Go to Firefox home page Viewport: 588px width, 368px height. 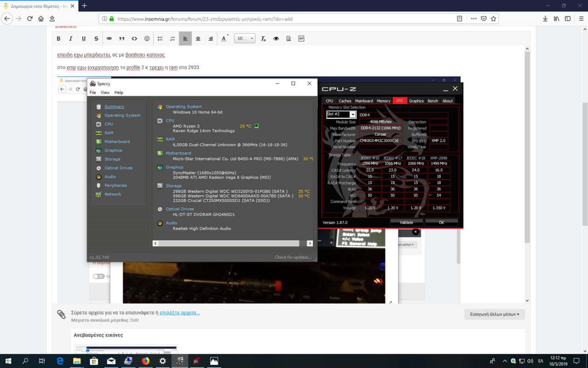(x=41, y=19)
